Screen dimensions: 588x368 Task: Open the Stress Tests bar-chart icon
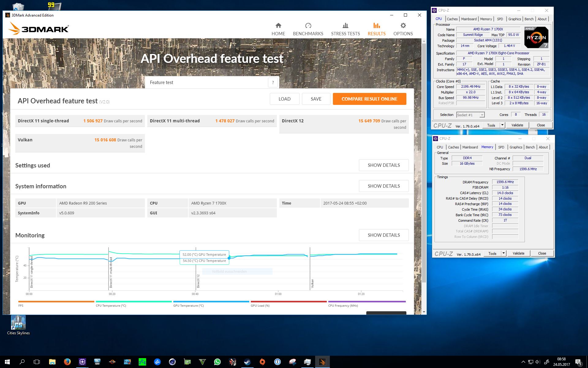(345, 26)
